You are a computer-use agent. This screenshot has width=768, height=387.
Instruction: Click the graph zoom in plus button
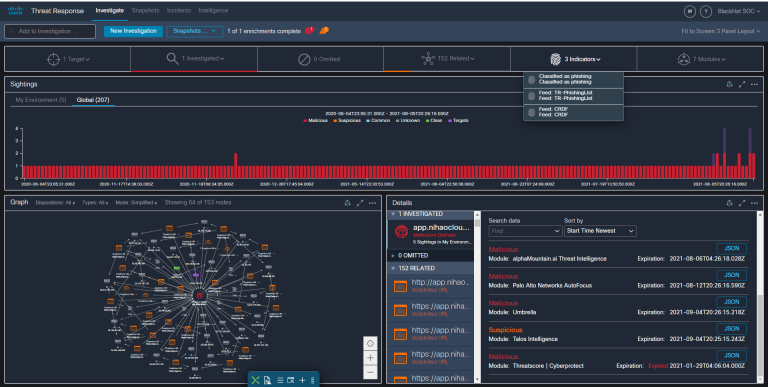tap(370, 358)
